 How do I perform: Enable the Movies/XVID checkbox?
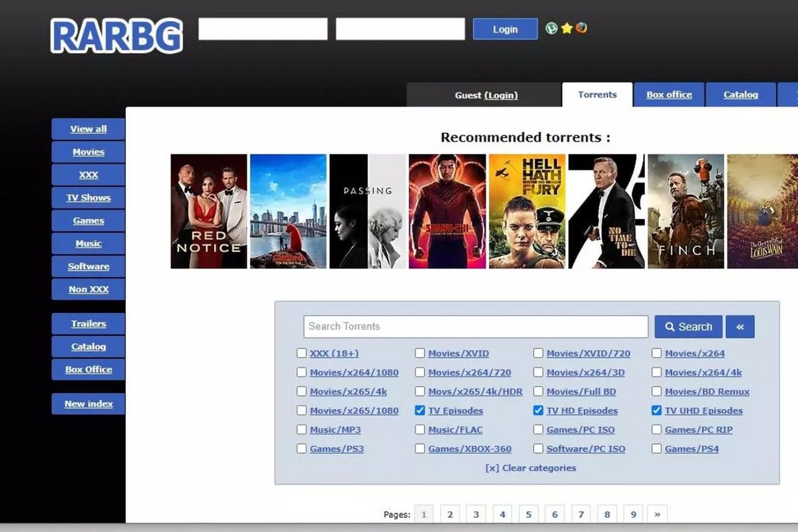click(420, 353)
